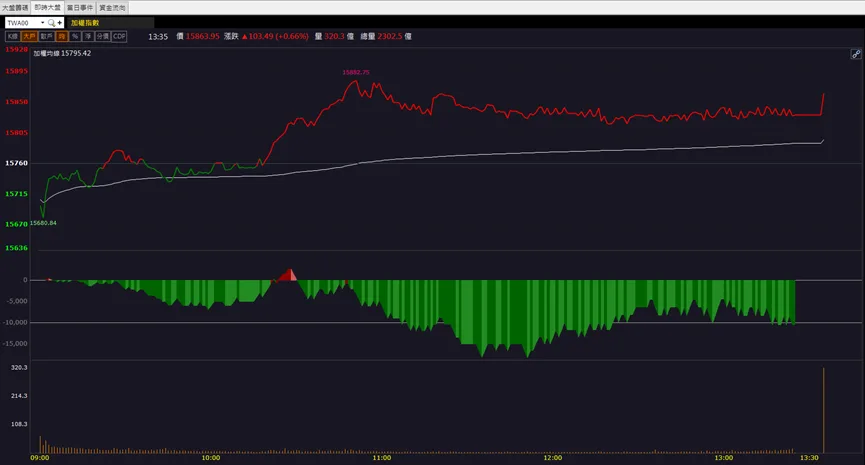Click the 13:30 time axis label

pyautogui.click(x=809, y=458)
